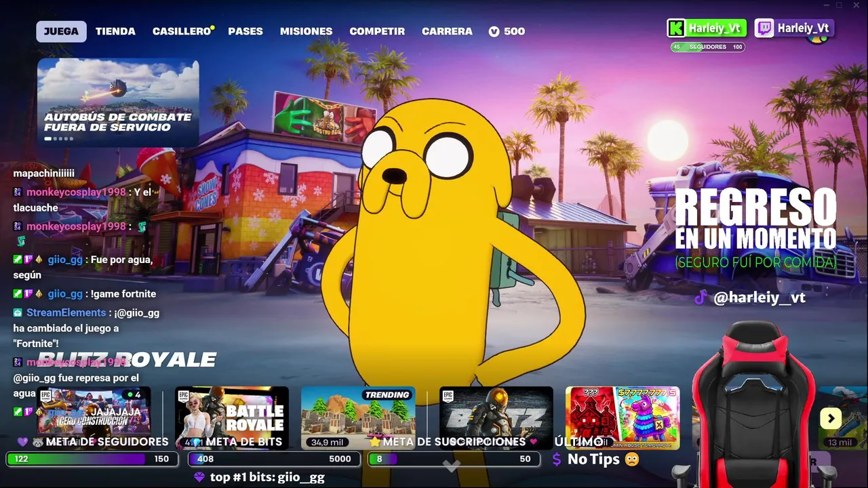Click the purple dollar sign tips icon

click(x=557, y=460)
